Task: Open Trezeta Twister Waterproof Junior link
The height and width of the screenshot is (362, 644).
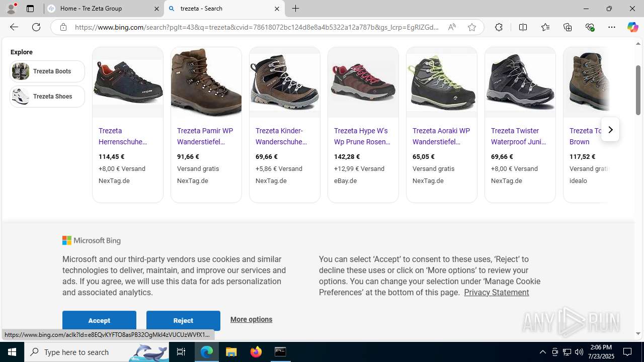Action: (518, 136)
